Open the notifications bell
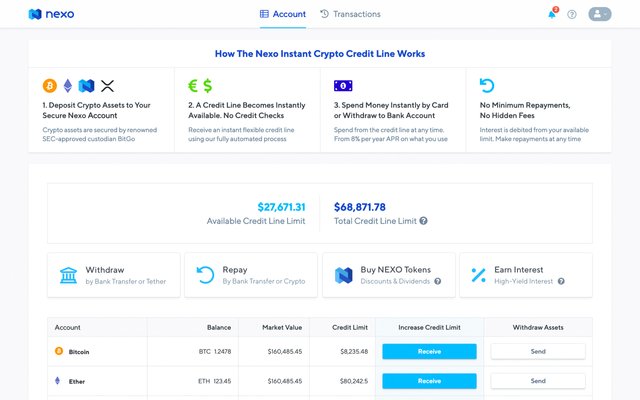 552,14
